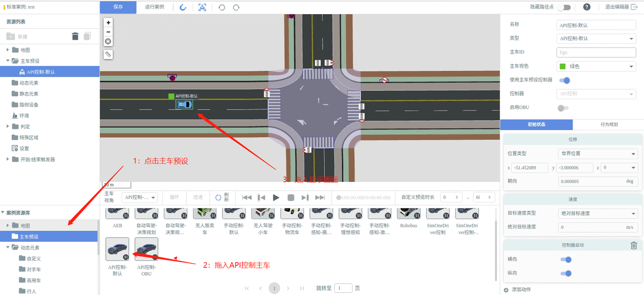The height and width of the screenshot is (295, 644).
Task: Select the API控制-默认 tree item
Action: (50, 72)
